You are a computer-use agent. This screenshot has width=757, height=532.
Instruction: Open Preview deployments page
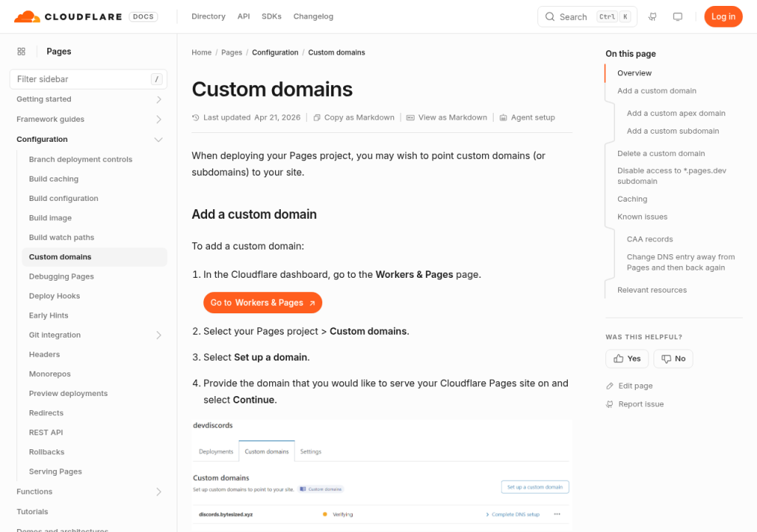tap(68, 393)
